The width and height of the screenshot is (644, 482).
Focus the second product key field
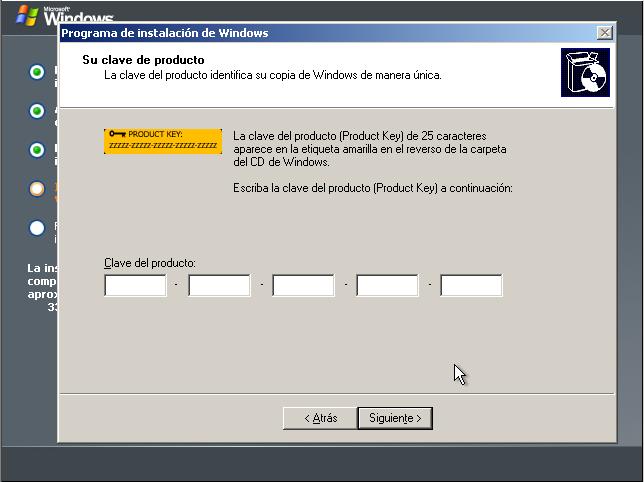(219, 286)
